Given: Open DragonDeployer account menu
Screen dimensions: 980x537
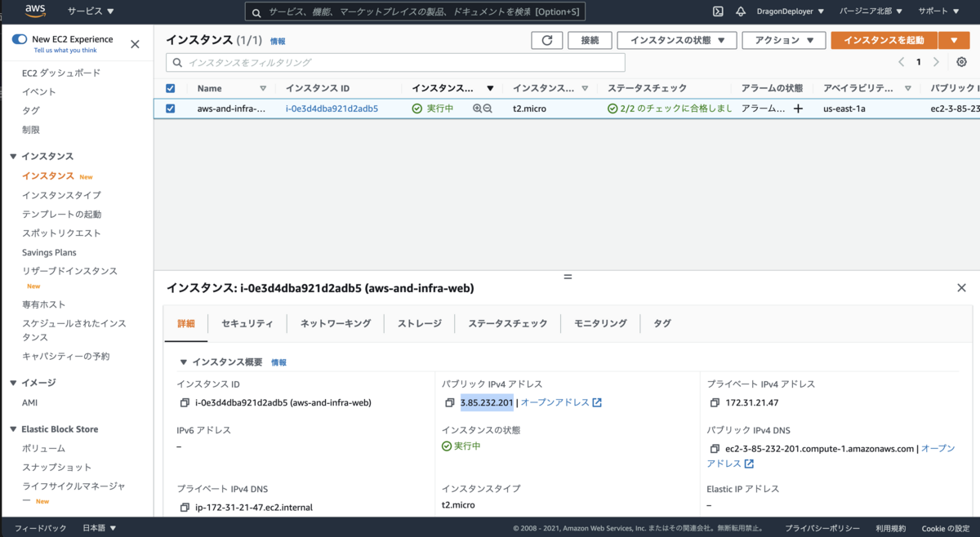Looking at the screenshot, I should (x=792, y=11).
